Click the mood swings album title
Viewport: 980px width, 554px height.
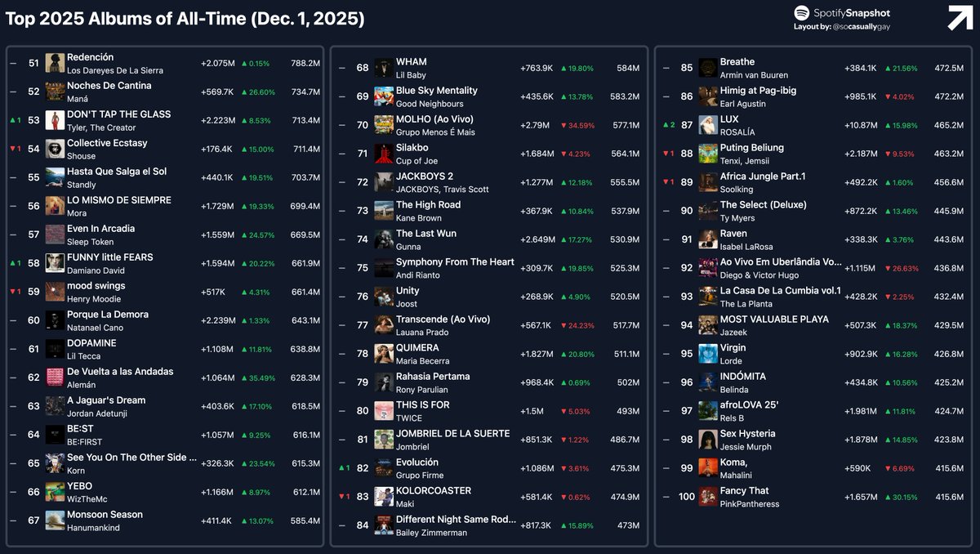pos(96,286)
